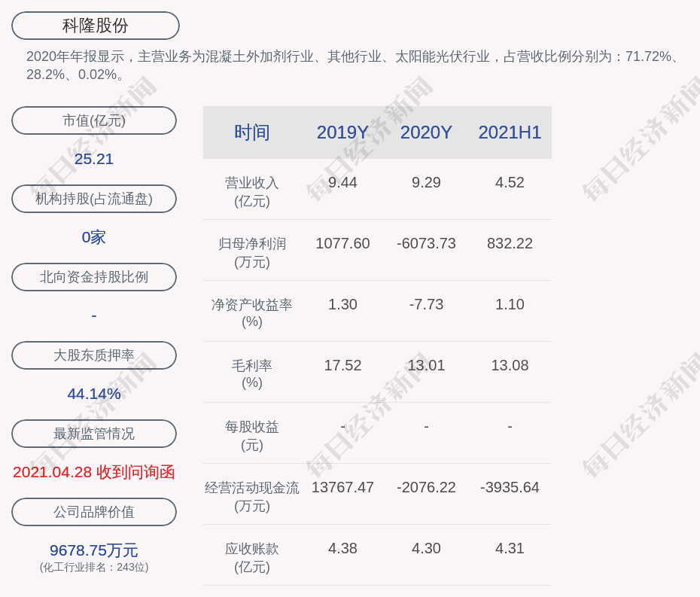Image resolution: width=700 pixels, height=597 pixels.
Task: Open the 最新监管情况 label pill
Action: [x=94, y=434]
